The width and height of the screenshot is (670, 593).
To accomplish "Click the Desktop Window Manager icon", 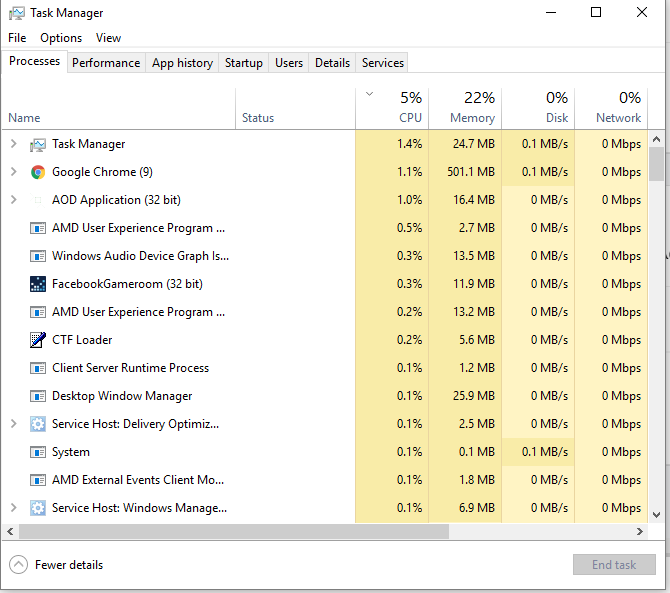I will pyautogui.click(x=38, y=396).
